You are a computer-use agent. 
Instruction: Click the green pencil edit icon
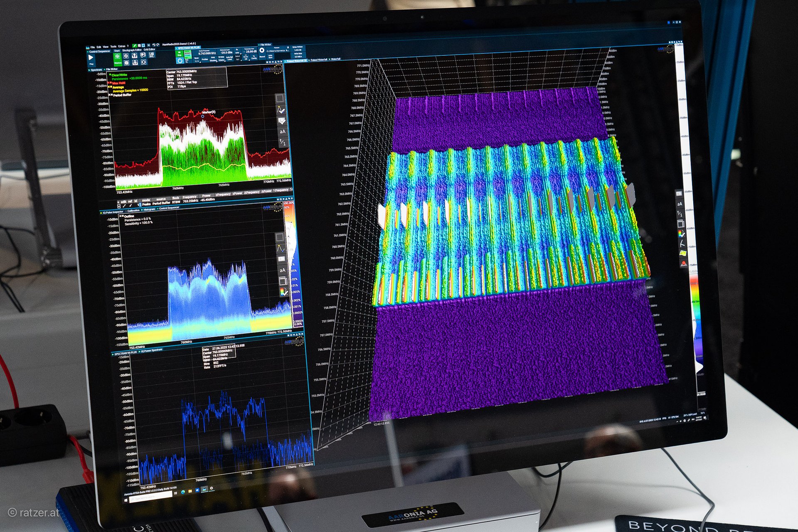point(135,45)
